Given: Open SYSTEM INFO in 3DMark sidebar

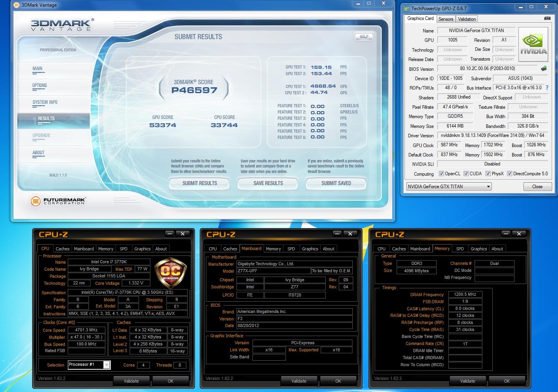Looking at the screenshot, I should tap(45, 102).
